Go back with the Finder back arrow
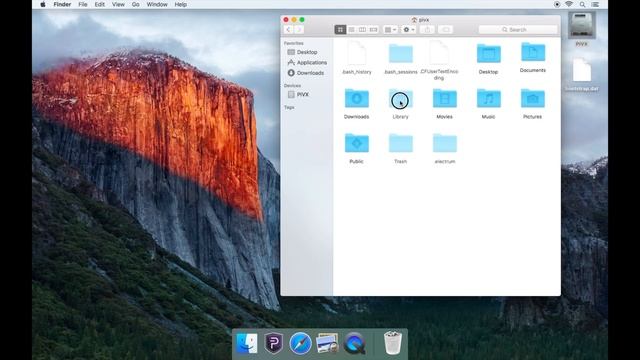This screenshot has height=360, width=640. pyautogui.click(x=288, y=29)
